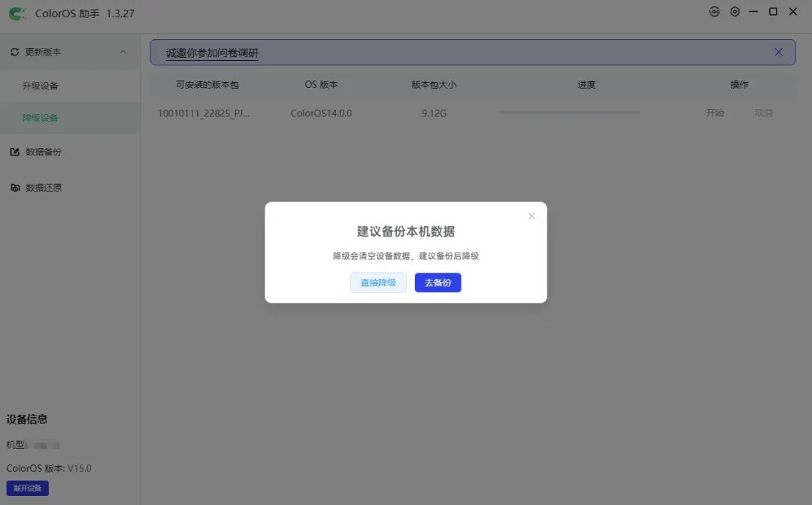Click the download progress bar

pyautogui.click(x=569, y=112)
